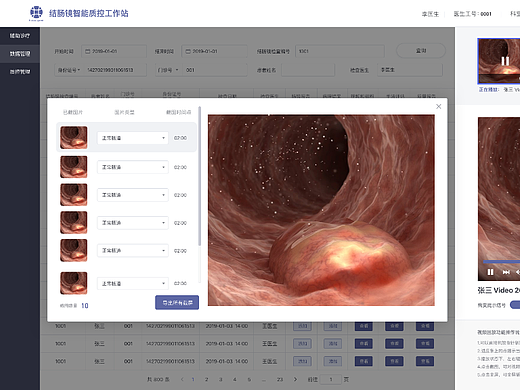This screenshot has height=390, width=520.
Task: Select the sixth screenshot thumbnail in dialog
Action: pos(74,283)
